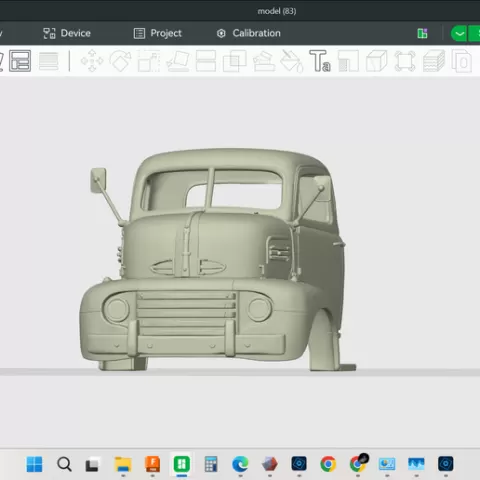Click the Bambu Studio taskbar icon
480x480 pixels.
click(x=182, y=464)
